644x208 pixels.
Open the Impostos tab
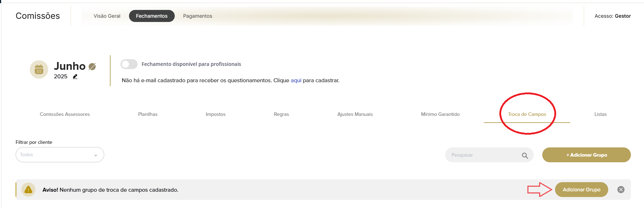pos(215,114)
